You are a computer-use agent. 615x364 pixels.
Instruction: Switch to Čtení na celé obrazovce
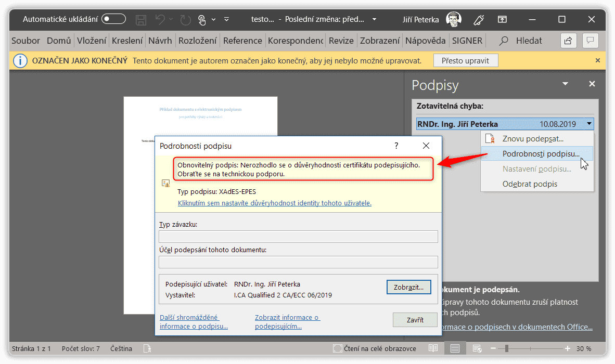pyautogui.click(x=375, y=349)
